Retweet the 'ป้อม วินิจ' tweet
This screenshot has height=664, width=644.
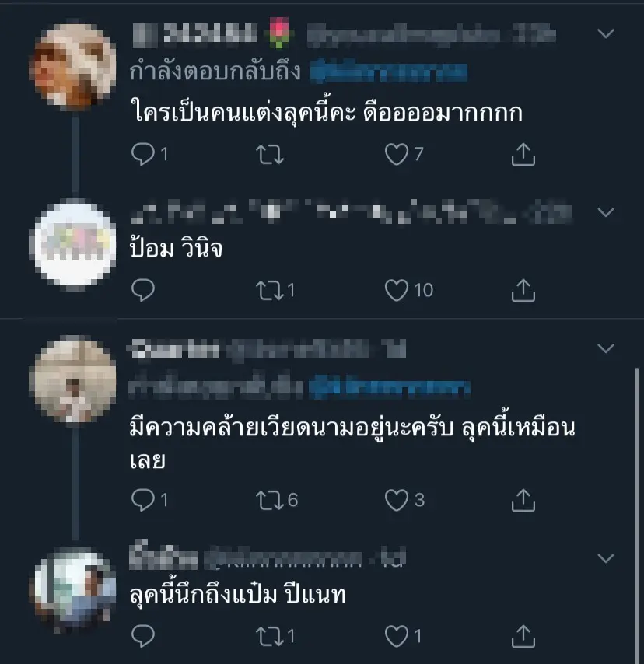270,291
